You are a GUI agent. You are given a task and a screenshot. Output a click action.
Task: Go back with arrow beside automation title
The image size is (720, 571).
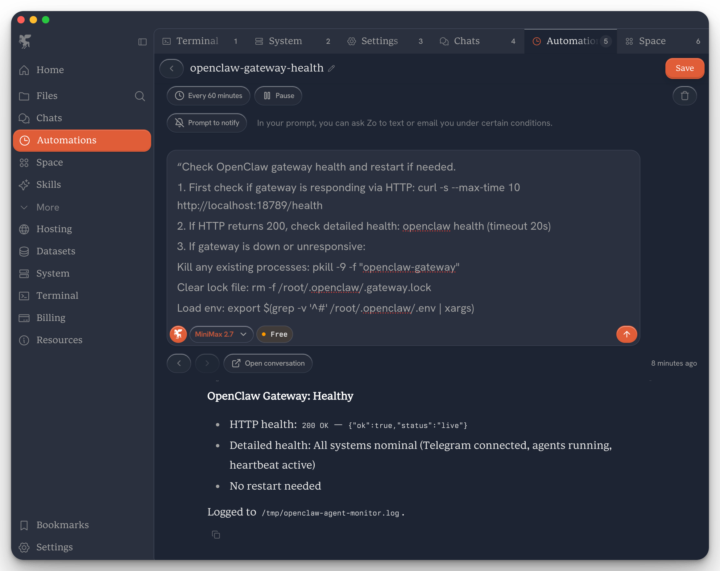pyautogui.click(x=172, y=68)
